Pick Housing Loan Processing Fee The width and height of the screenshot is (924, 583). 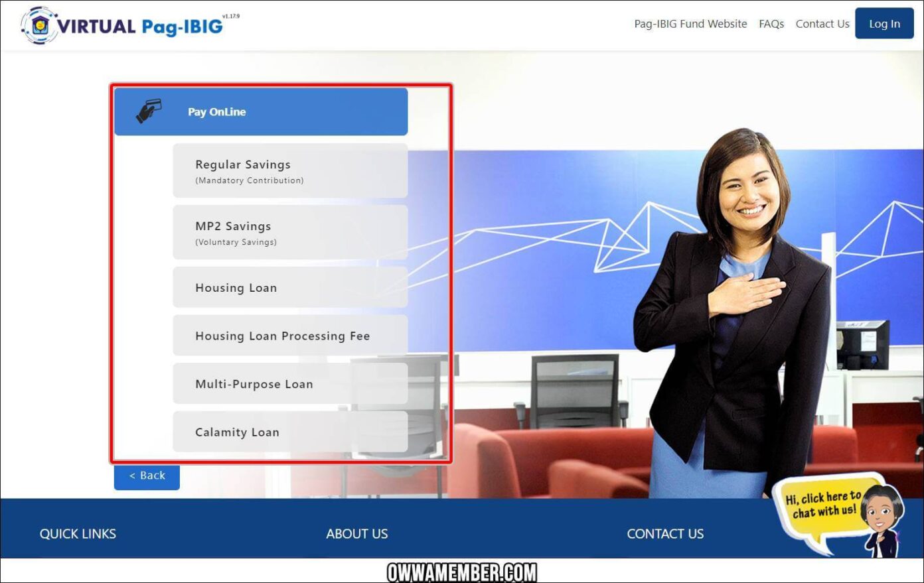click(x=290, y=336)
